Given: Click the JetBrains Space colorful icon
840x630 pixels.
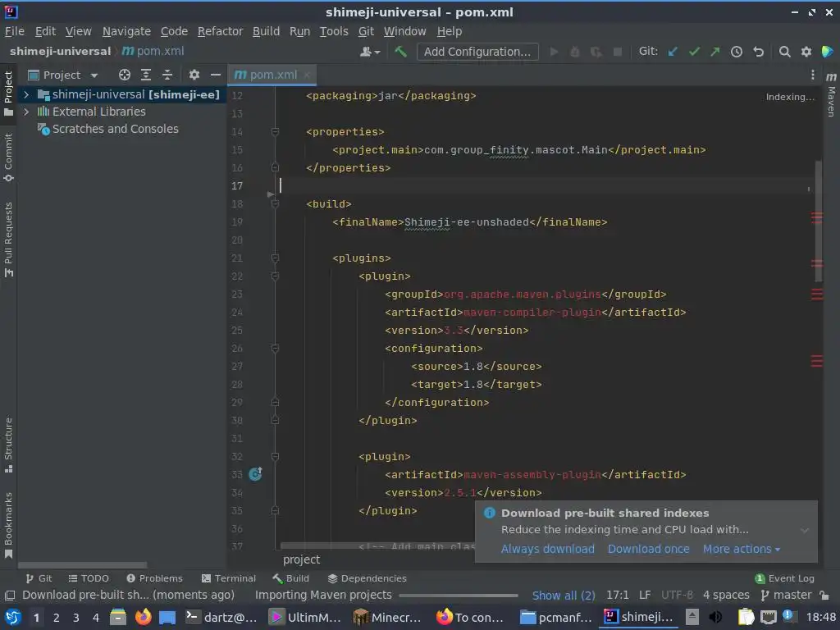Looking at the screenshot, I should 827,52.
